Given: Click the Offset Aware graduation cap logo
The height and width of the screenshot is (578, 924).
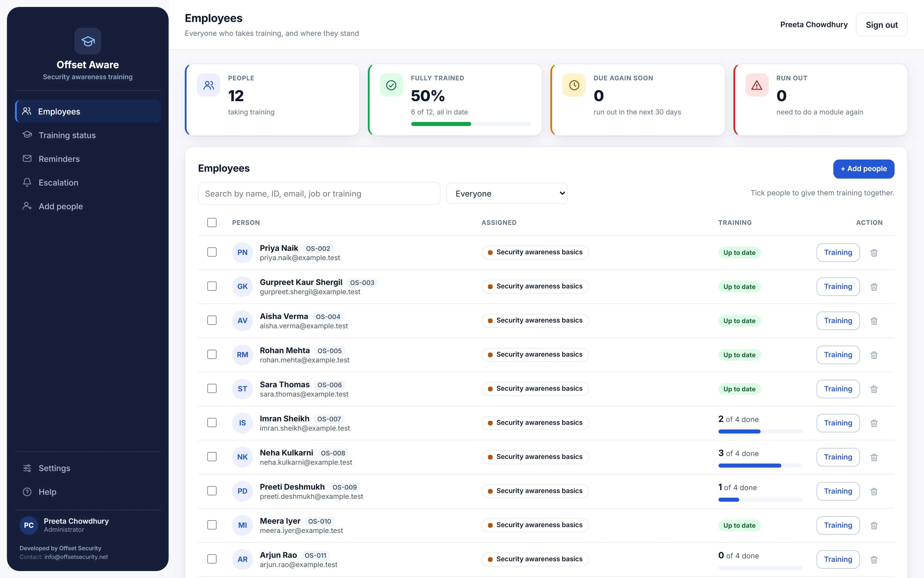Looking at the screenshot, I should (x=87, y=41).
